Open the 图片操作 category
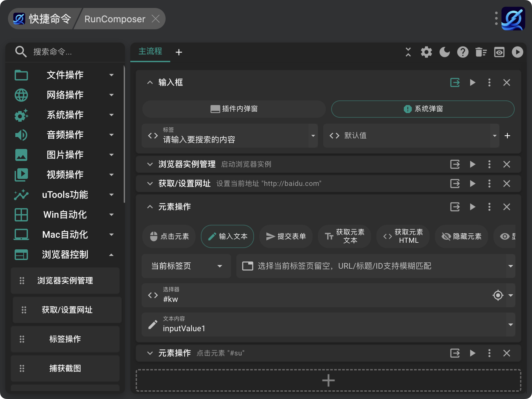The height and width of the screenshot is (399, 532). pyautogui.click(x=65, y=155)
